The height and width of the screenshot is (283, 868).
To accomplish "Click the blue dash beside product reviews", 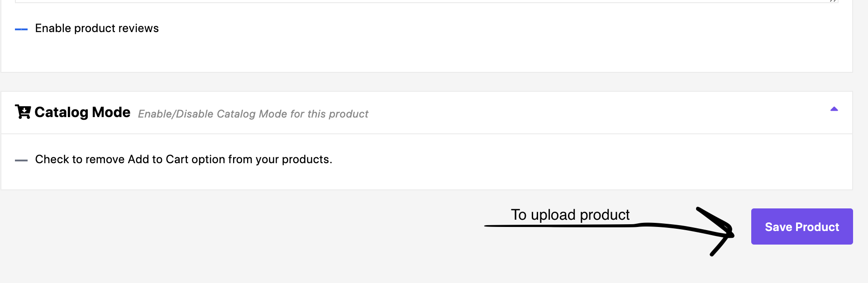I will tap(21, 29).
